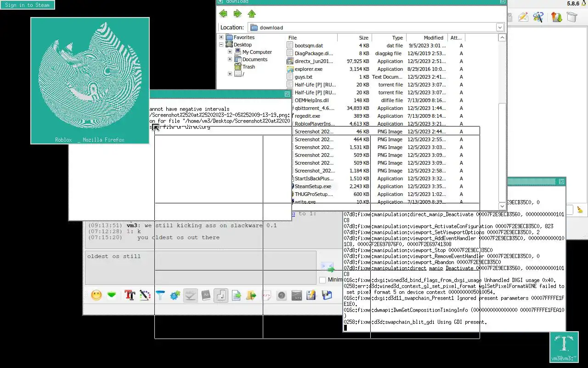Click Sign in to Steam button
The width and height of the screenshot is (588, 368).
pos(27,5)
